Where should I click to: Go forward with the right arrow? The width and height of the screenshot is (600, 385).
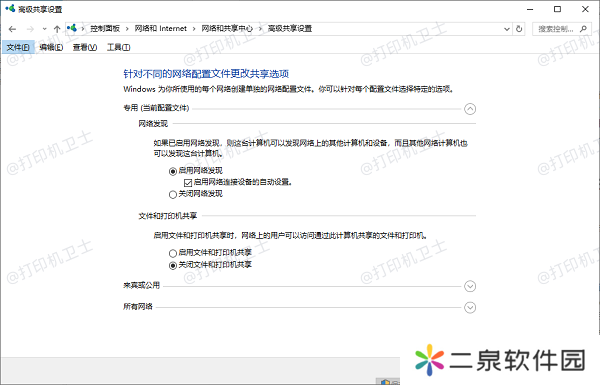pos(30,29)
